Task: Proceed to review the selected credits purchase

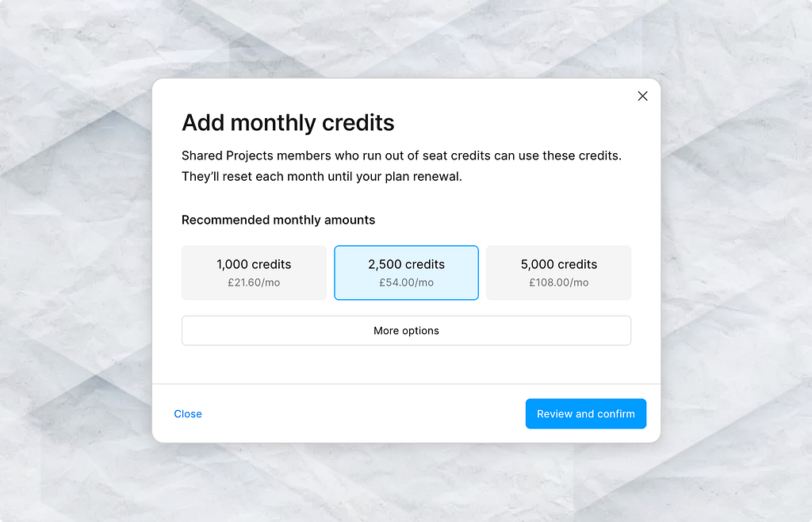Action: [x=585, y=413]
